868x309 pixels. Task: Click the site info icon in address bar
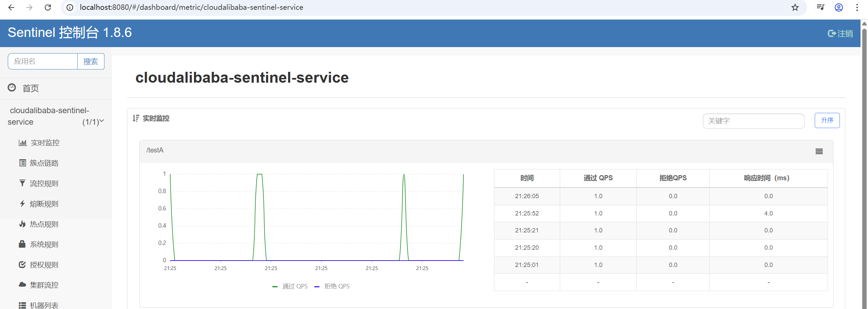pos(70,7)
